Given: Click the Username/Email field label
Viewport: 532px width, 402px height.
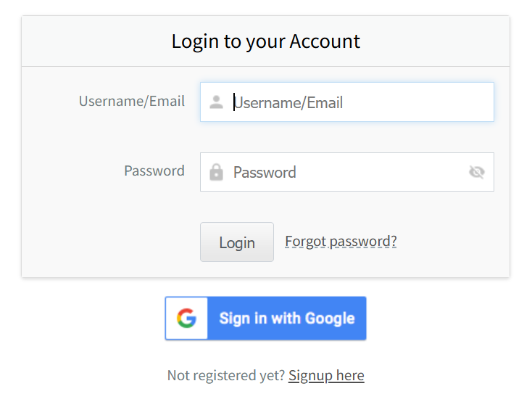Looking at the screenshot, I should 132,102.
